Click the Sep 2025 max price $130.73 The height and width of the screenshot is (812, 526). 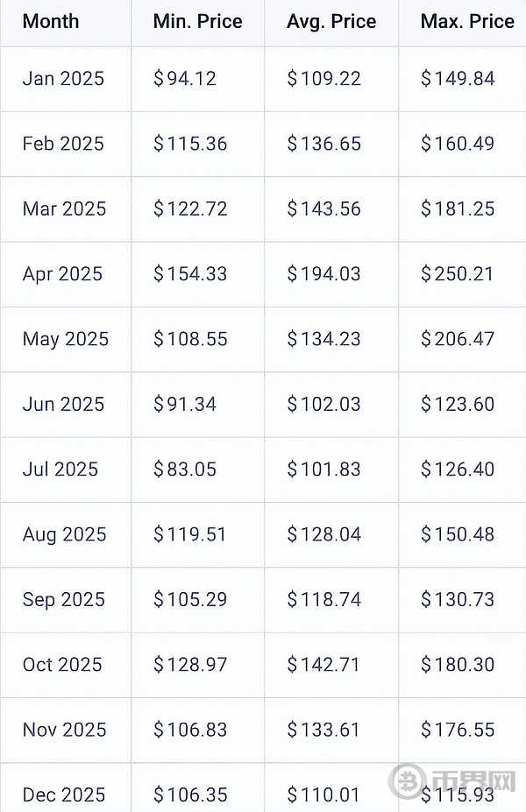pos(458,600)
